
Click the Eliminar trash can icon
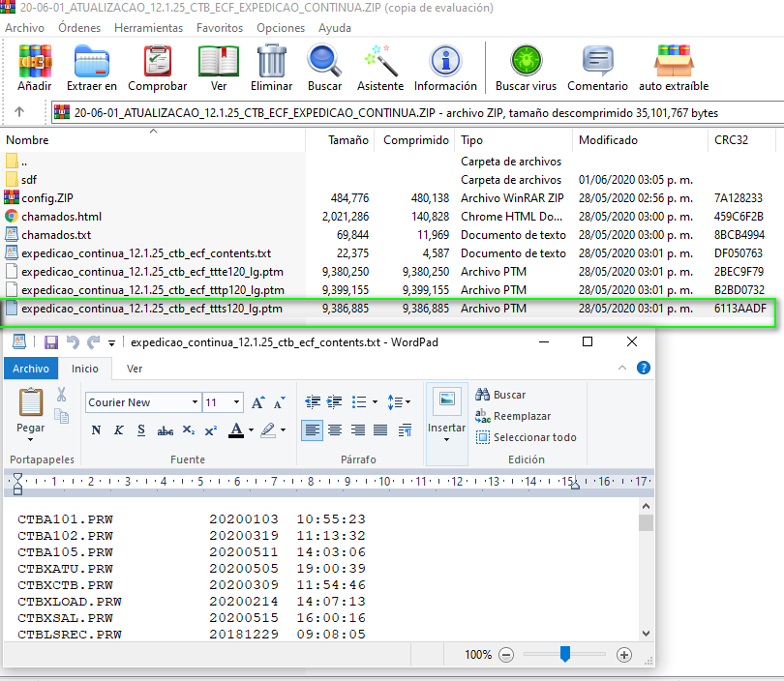pos(272,62)
